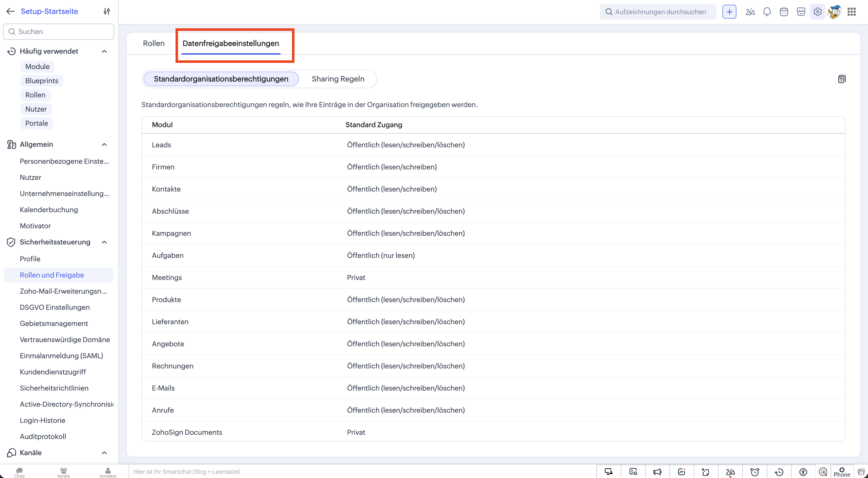Viewport: 868px width, 478px height.
Task: Click the sidebar Suchen field
Action: tap(59, 32)
